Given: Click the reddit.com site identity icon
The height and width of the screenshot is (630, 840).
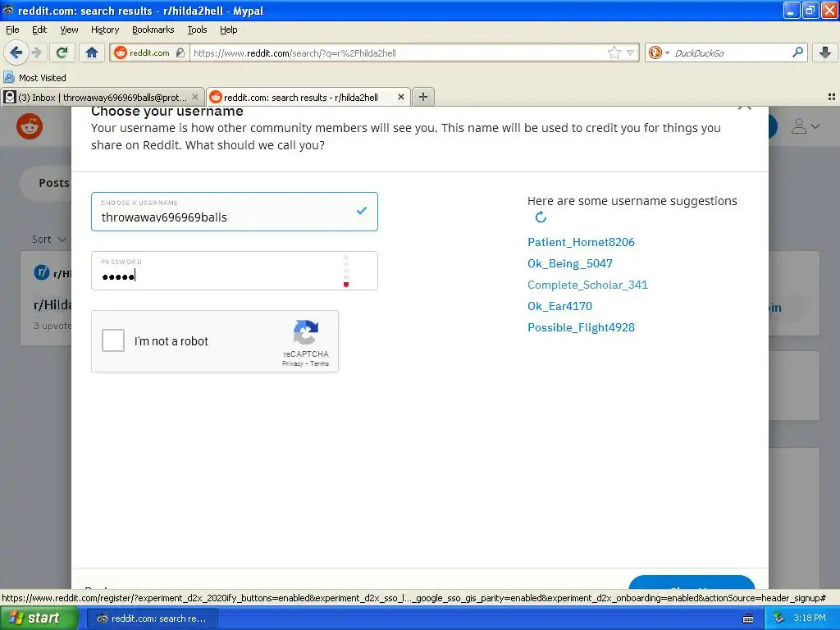Looking at the screenshot, I should [x=121, y=52].
